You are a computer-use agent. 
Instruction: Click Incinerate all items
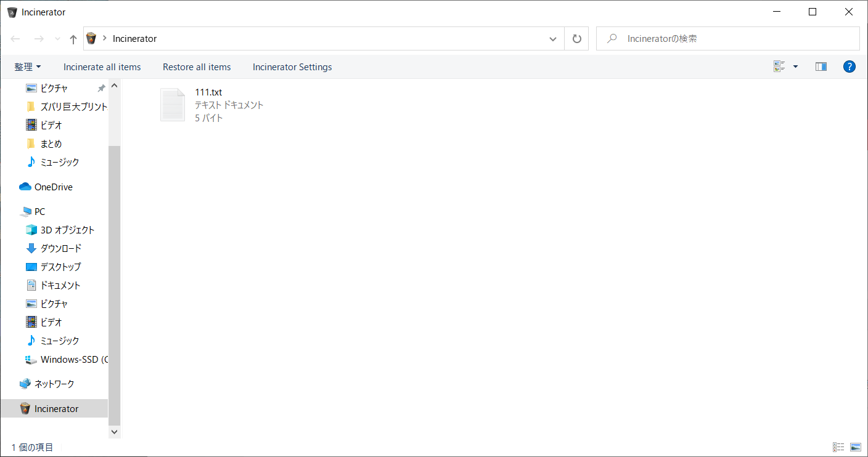click(x=102, y=67)
